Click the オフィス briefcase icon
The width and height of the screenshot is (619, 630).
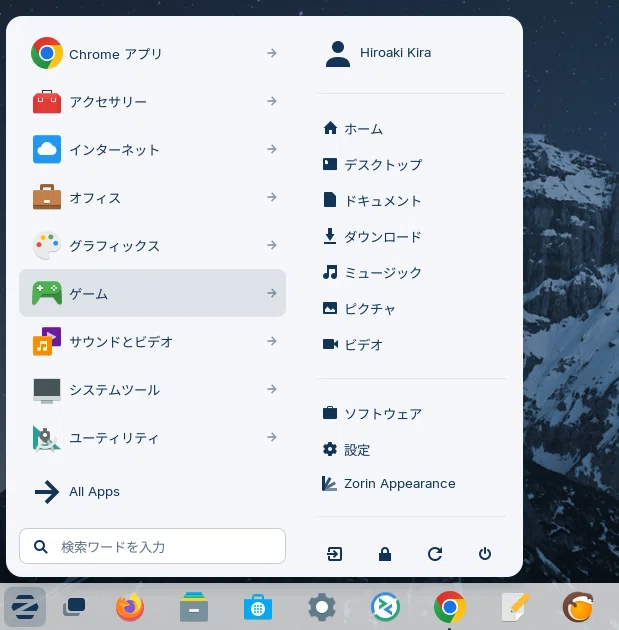pyautogui.click(x=47, y=197)
